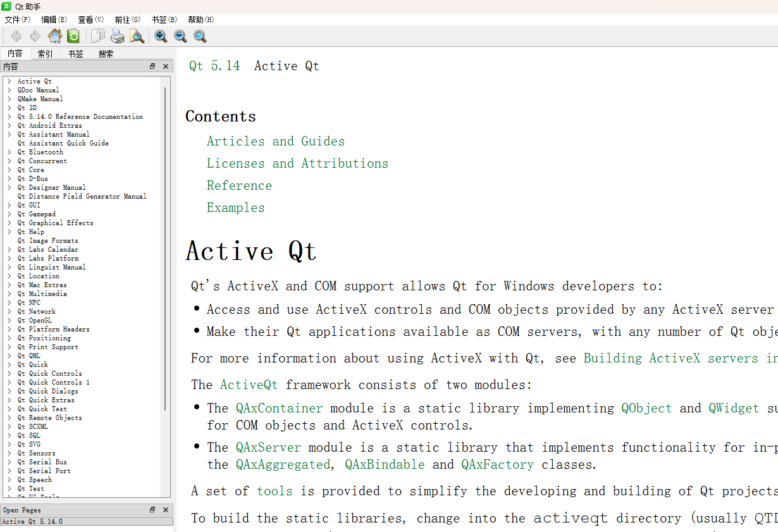Open the 书签(B) menu
The image size is (778, 532).
pyautogui.click(x=164, y=20)
